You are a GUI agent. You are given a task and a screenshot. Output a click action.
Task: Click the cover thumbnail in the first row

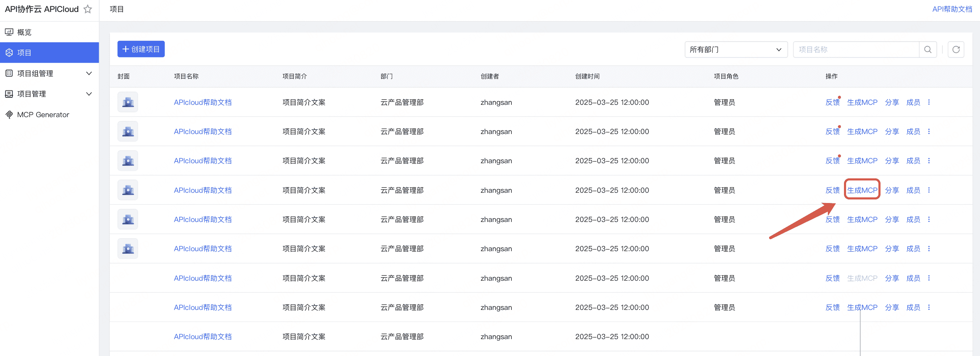[x=128, y=102]
